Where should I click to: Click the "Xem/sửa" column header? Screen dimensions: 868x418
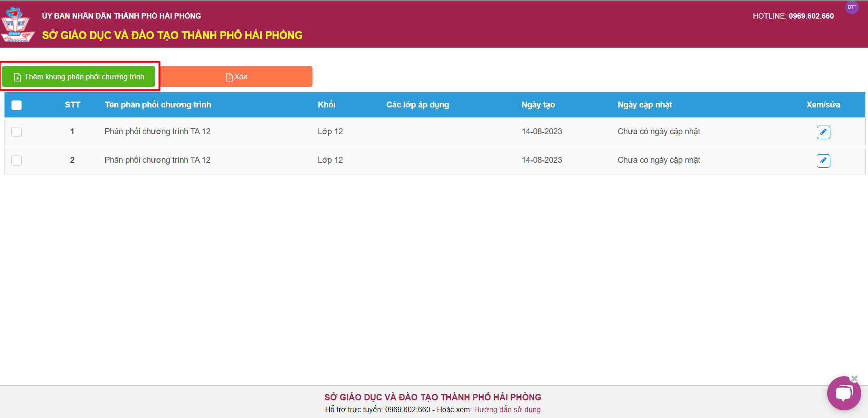pyautogui.click(x=823, y=105)
